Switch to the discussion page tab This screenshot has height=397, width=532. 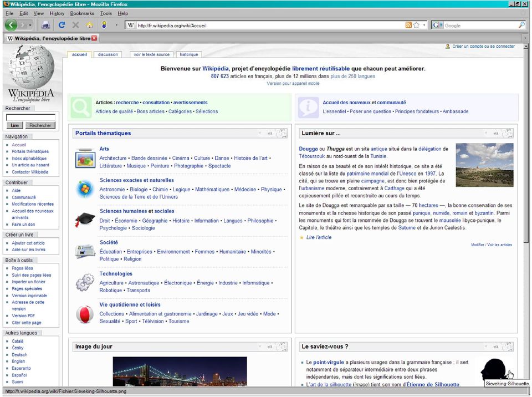[x=108, y=54]
